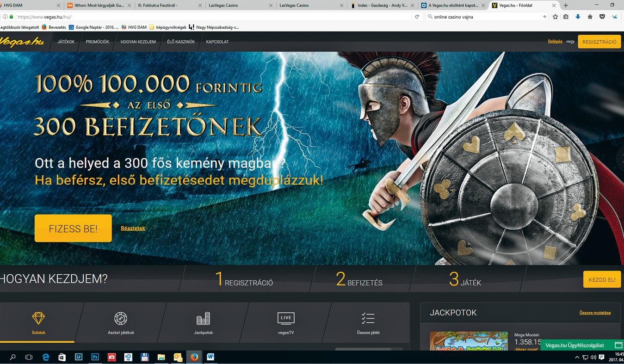Open Windows search magnifier on taskbar
This screenshot has width=624, height=364.
coord(12,357)
